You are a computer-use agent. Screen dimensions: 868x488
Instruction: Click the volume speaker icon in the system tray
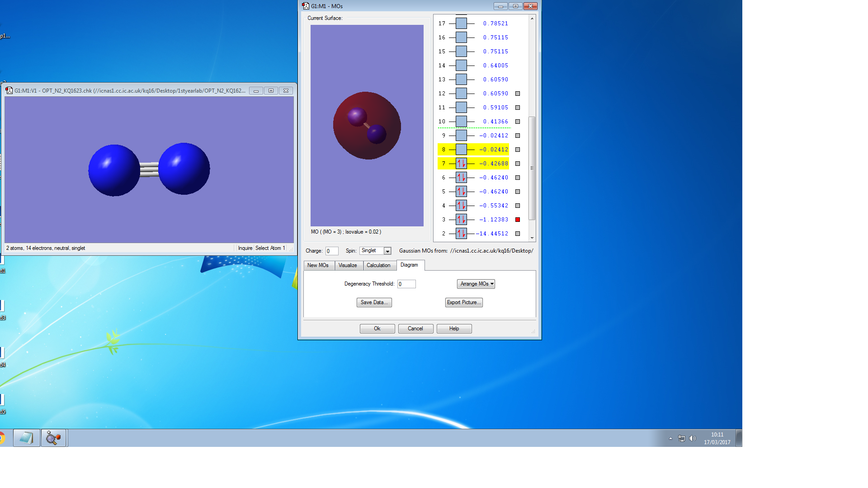pyautogui.click(x=693, y=438)
